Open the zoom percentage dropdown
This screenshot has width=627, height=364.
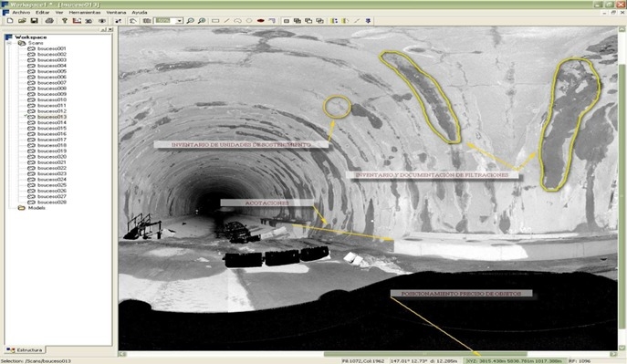(180, 21)
